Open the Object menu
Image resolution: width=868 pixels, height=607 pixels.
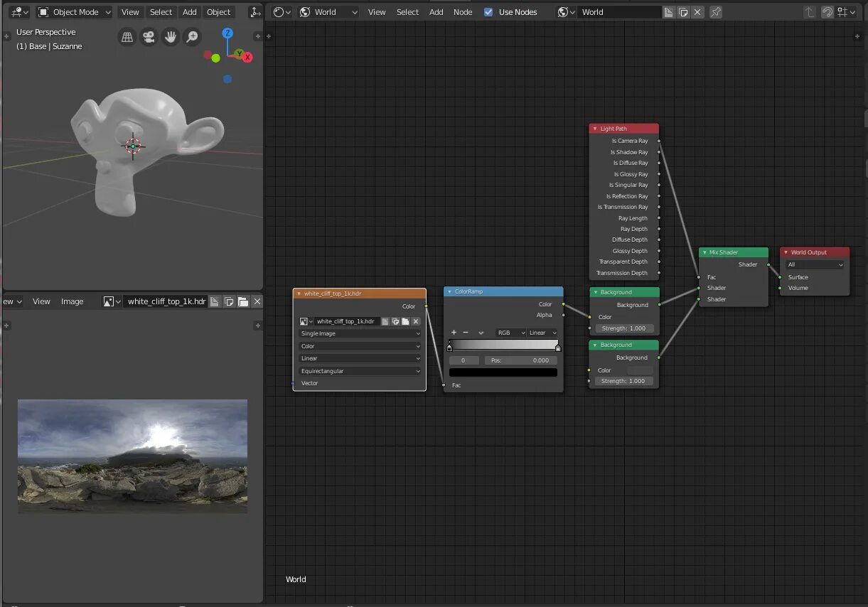[219, 12]
